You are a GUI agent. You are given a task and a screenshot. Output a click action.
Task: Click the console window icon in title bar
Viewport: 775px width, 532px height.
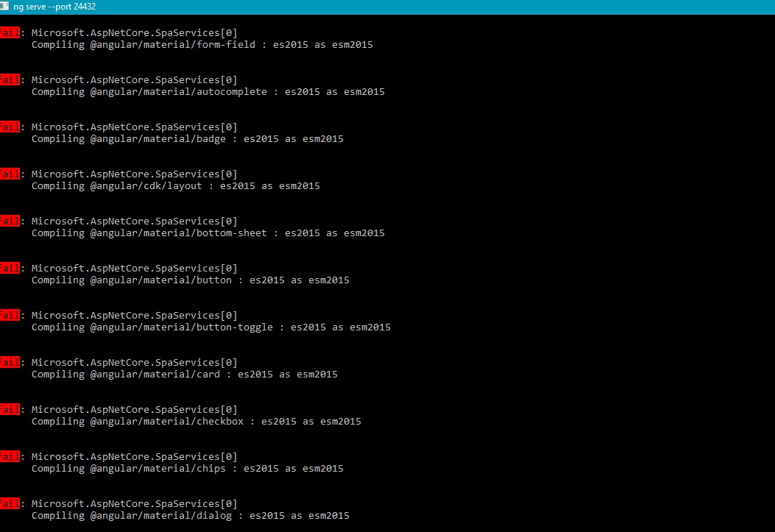click(x=4, y=7)
